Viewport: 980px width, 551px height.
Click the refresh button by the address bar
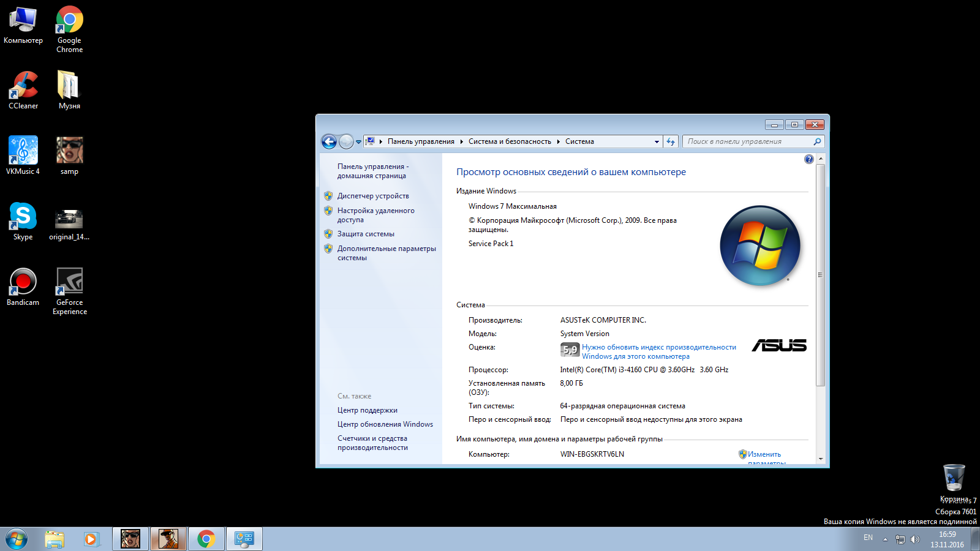671,141
